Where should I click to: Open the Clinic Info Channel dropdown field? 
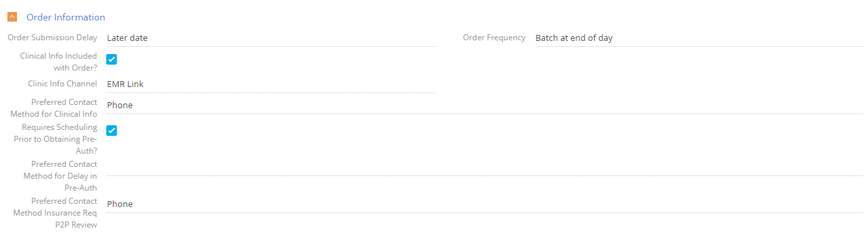coord(271,84)
